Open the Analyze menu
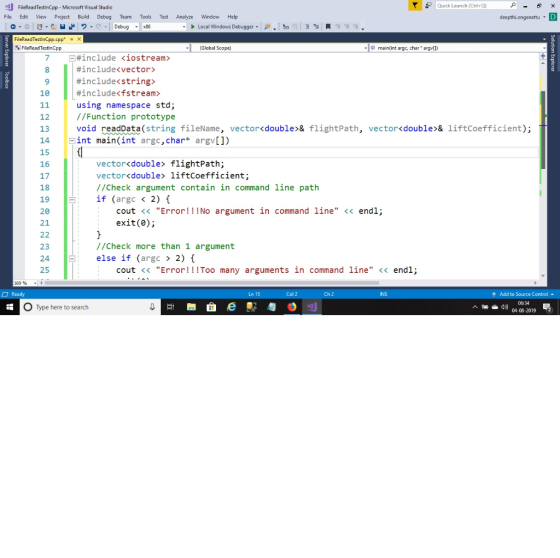Viewport: 560px width, 558px height. [x=185, y=17]
